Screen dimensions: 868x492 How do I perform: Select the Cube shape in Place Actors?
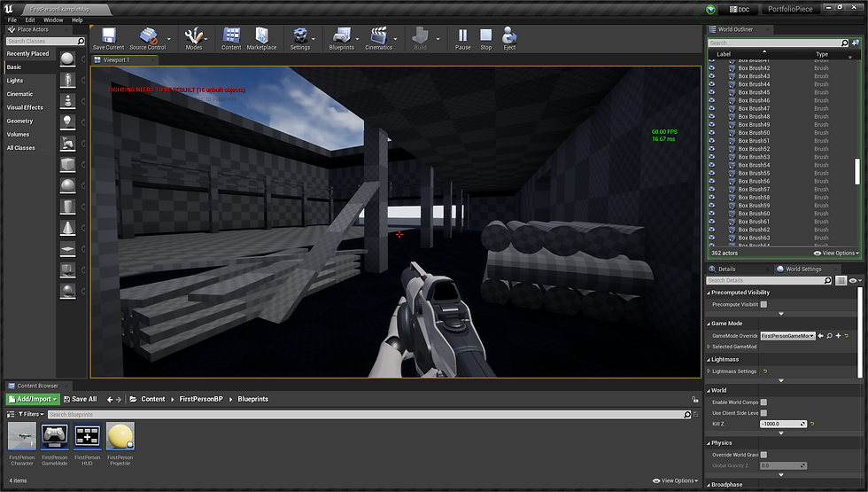[x=67, y=164]
